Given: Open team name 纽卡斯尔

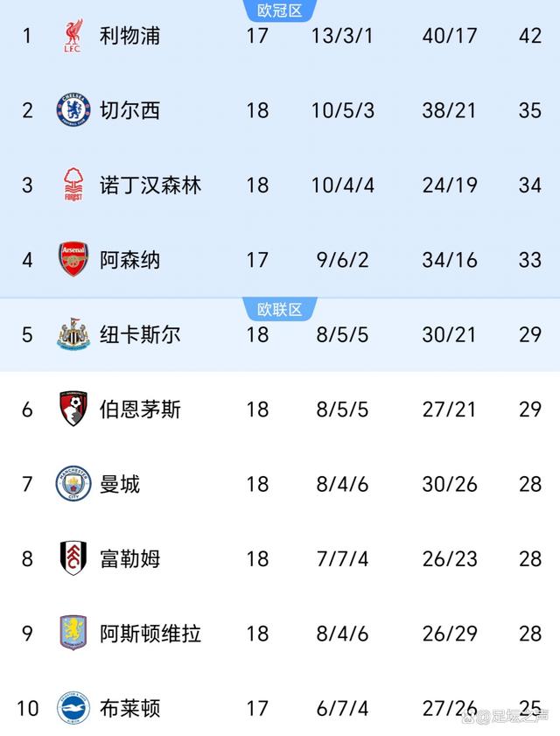Looking at the screenshot, I should click(140, 334).
